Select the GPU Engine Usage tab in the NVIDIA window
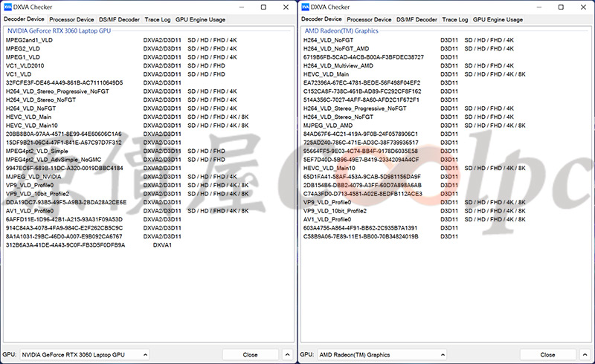The width and height of the screenshot is (595, 364). click(x=200, y=19)
